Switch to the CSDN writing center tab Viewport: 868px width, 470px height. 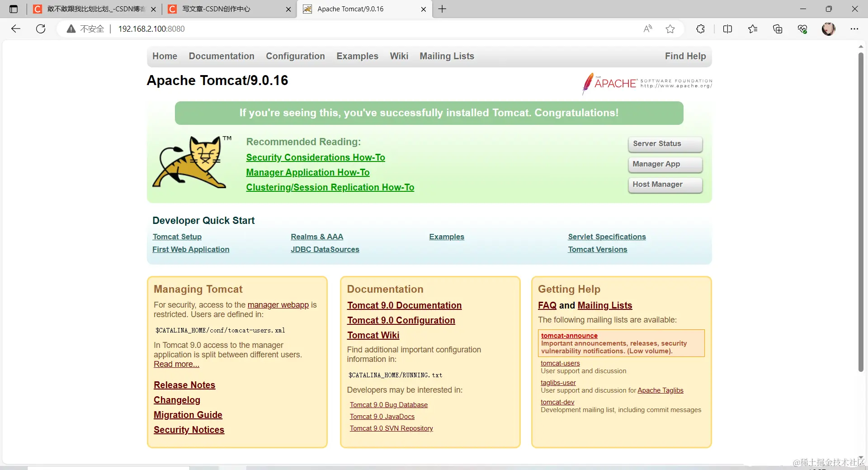[x=229, y=9]
